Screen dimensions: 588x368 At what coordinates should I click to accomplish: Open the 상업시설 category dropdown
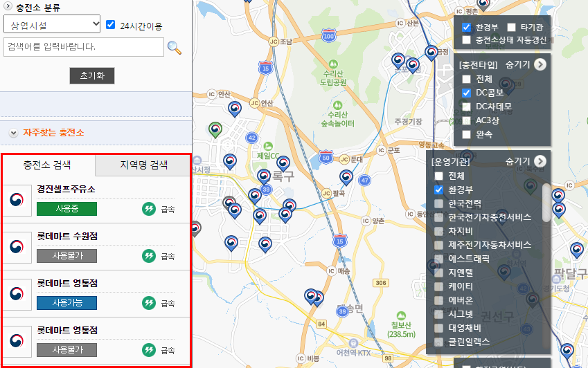coord(52,24)
